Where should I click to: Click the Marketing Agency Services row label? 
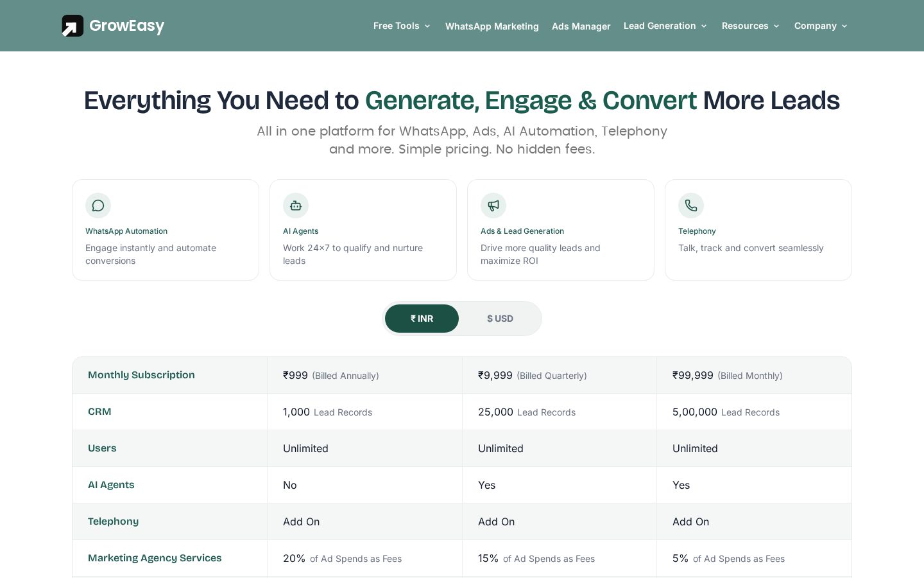coord(155,558)
